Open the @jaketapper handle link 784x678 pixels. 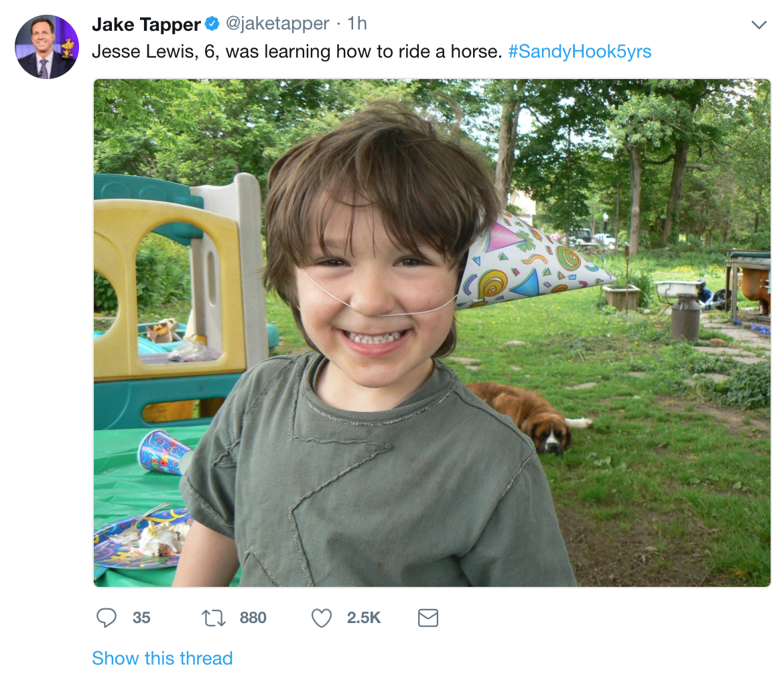click(x=277, y=24)
